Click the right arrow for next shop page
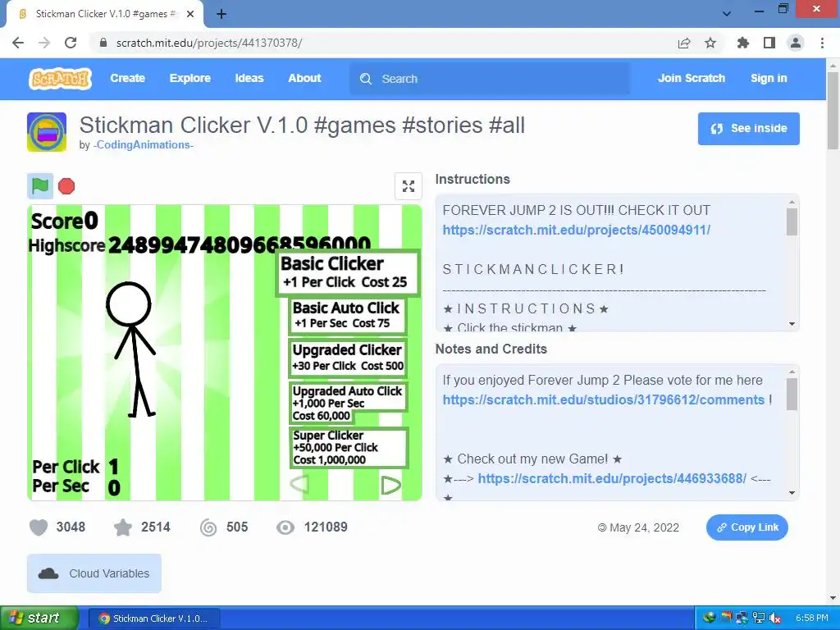Image resolution: width=840 pixels, height=630 pixels. pyautogui.click(x=390, y=486)
